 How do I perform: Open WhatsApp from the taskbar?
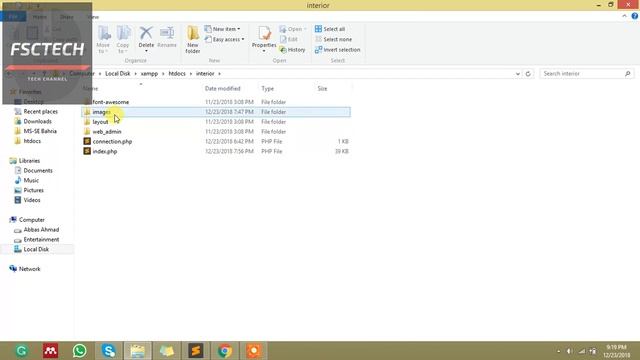(x=80, y=351)
